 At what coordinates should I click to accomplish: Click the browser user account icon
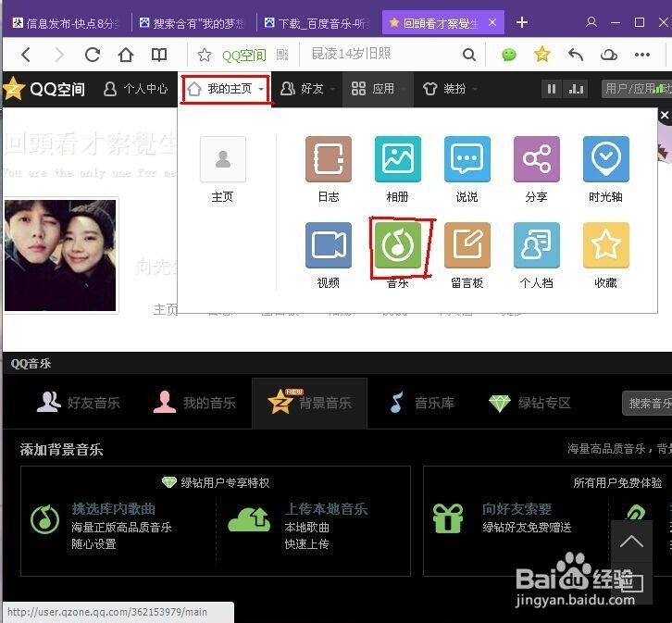pyautogui.click(x=591, y=22)
